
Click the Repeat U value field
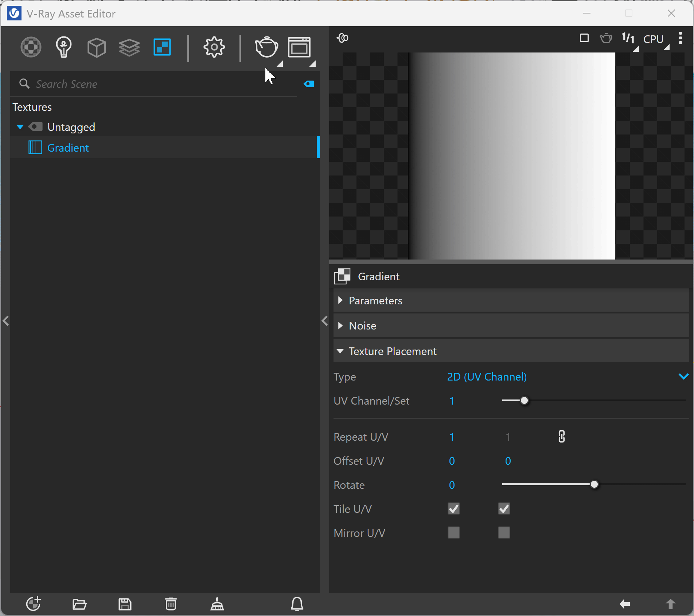pos(452,437)
